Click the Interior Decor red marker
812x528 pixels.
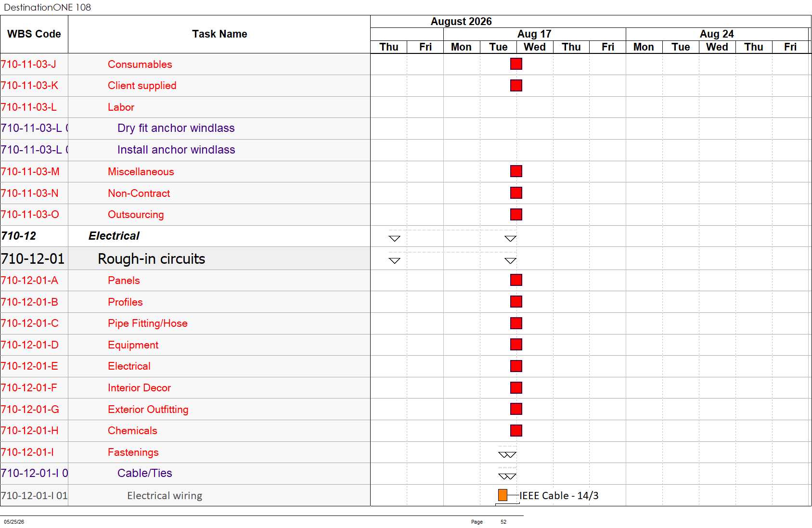pyautogui.click(x=516, y=388)
